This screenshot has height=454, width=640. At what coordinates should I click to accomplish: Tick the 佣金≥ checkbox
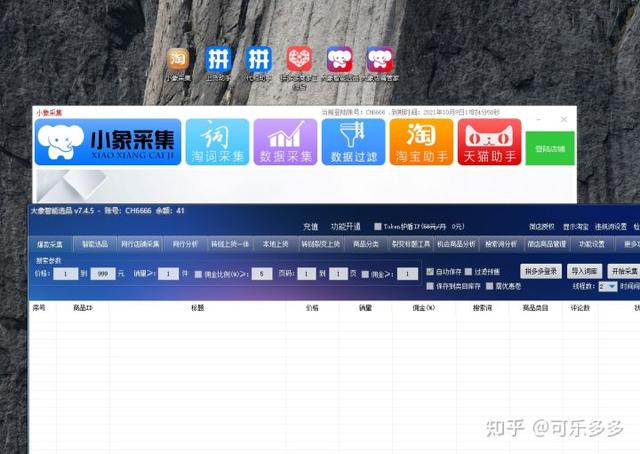click(365, 274)
